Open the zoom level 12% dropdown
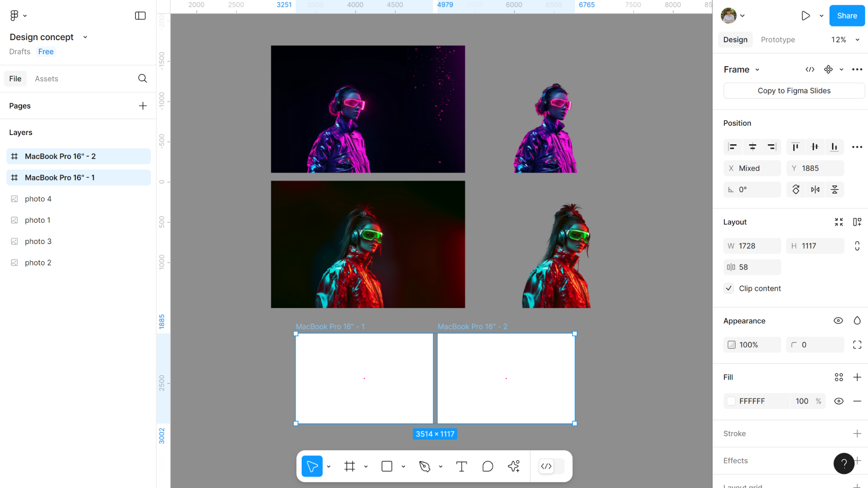The width and height of the screenshot is (868, 488). [845, 40]
